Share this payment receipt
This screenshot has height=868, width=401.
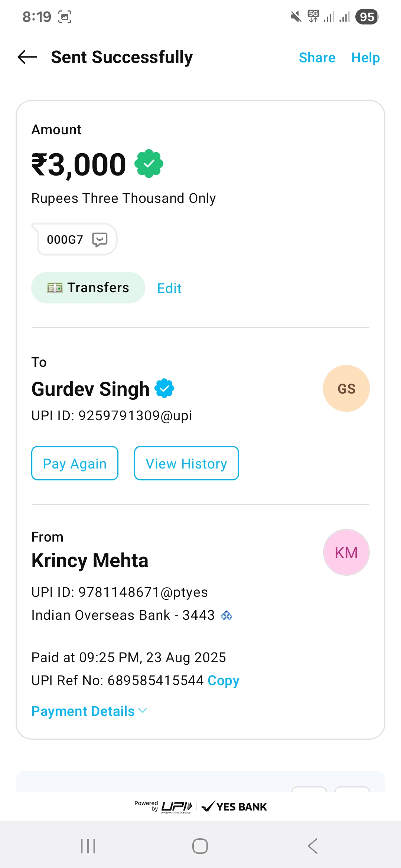pyautogui.click(x=317, y=57)
